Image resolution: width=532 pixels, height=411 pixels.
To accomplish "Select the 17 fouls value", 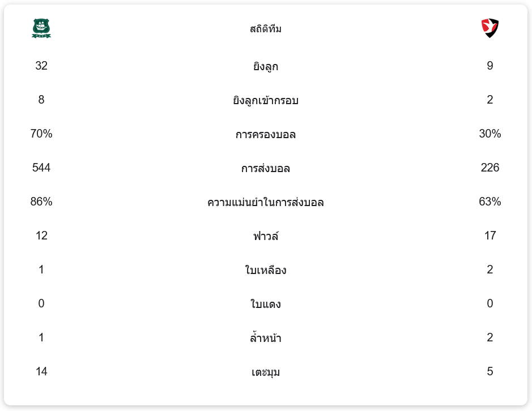I will click(x=490, y=236).
